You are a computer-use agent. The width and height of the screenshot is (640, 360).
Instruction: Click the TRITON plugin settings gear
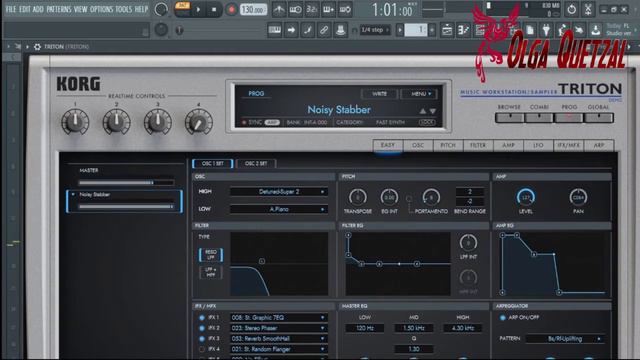[37, 47]
